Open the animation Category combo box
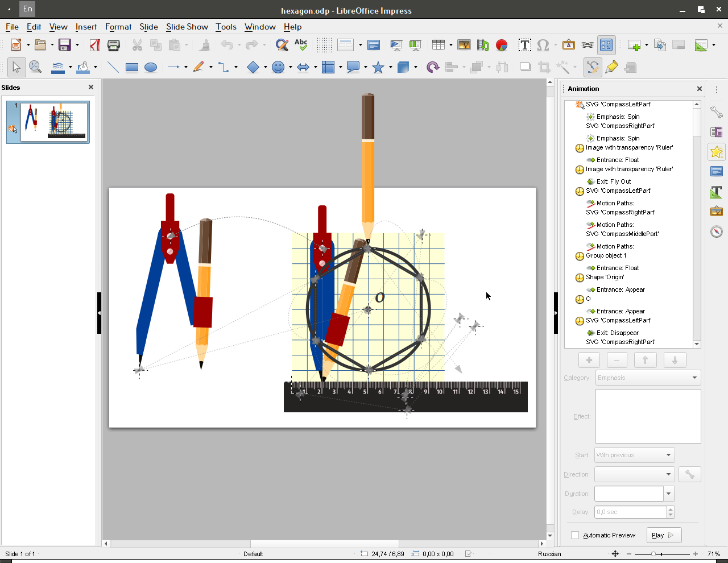 pos(648,378)
